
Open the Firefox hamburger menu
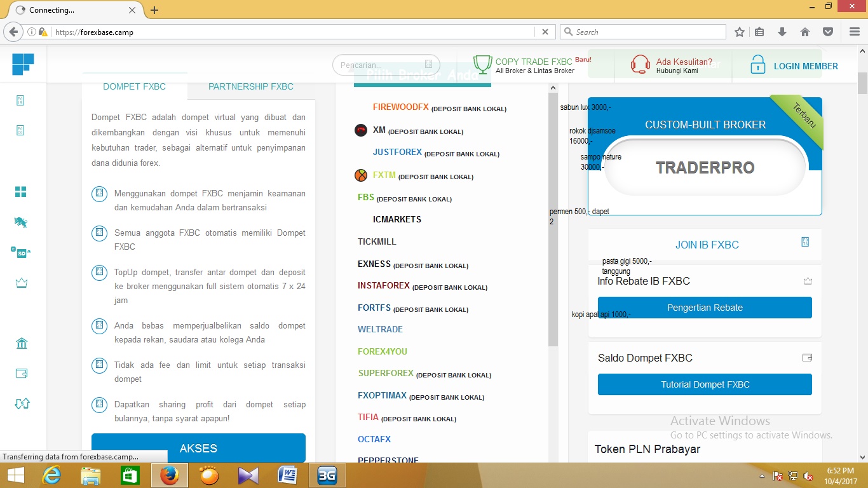click(x=854, y=32)
